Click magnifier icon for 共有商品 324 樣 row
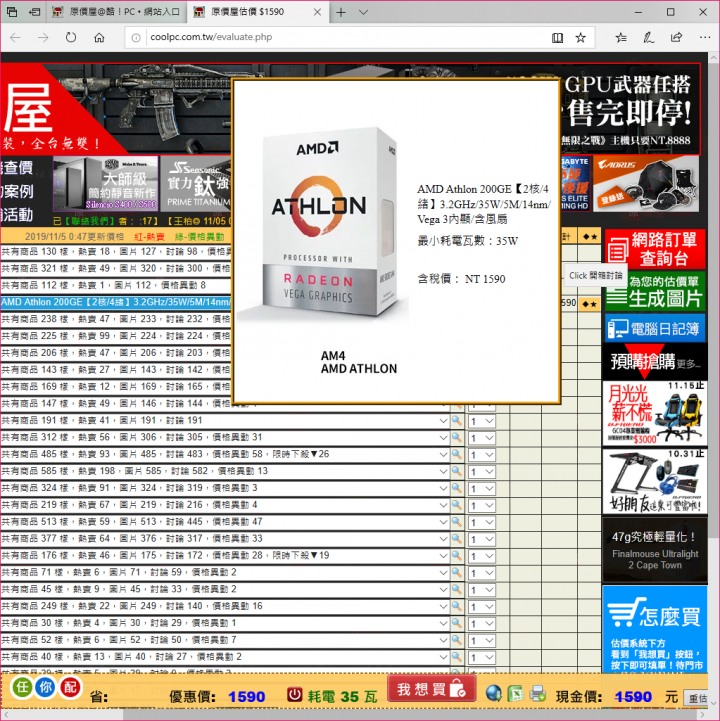This screenshot has width=720, height=721. [457, 488]
